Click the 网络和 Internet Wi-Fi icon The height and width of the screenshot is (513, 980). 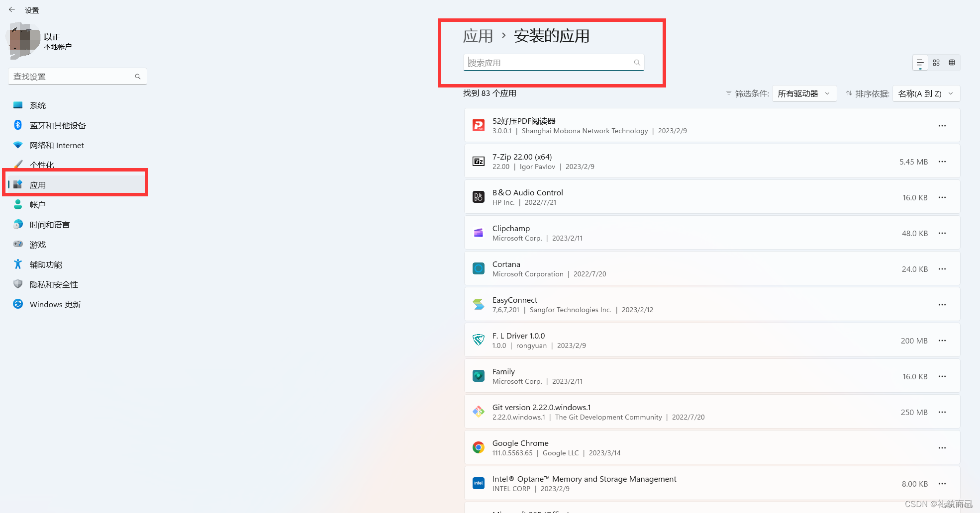[18, 145]
